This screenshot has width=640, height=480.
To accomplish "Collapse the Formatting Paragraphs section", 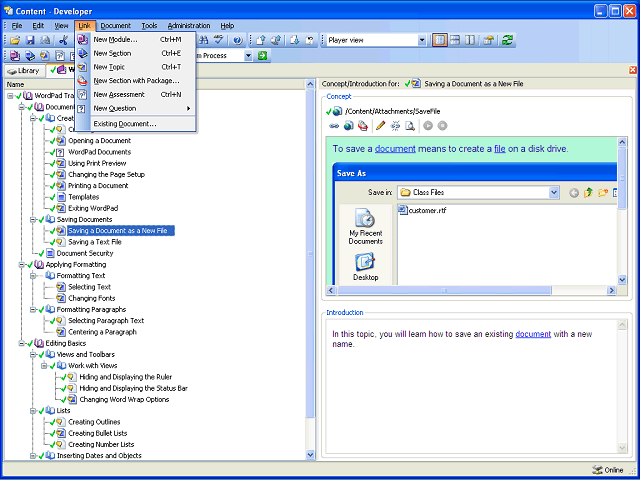I will (33, 310).
